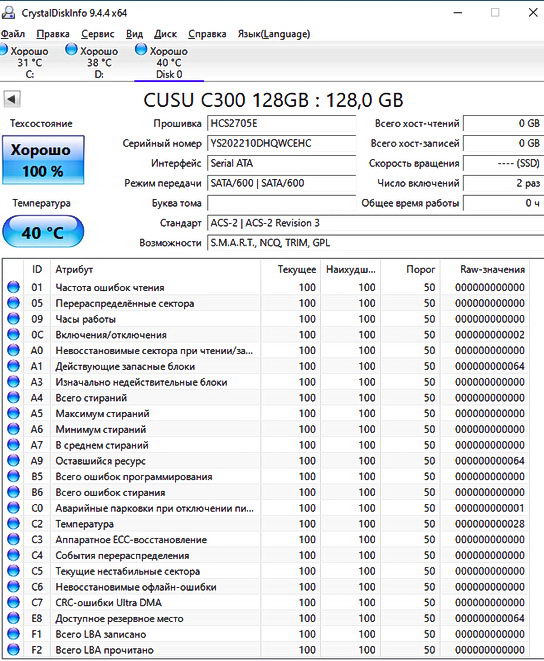Click blue status orb for drive C:
The width and height of the screenshot is (544, 661).
click(x=3, y=50)
